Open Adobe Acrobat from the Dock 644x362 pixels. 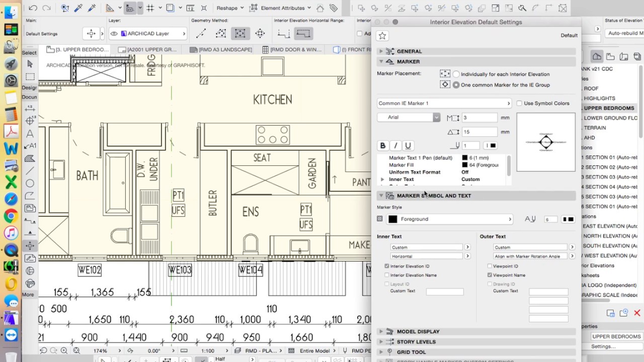coord(11,131)
